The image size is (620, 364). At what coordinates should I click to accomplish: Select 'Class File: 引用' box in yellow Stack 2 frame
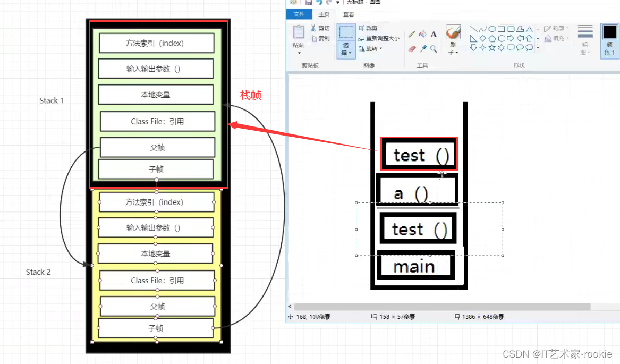coord(157,280)
